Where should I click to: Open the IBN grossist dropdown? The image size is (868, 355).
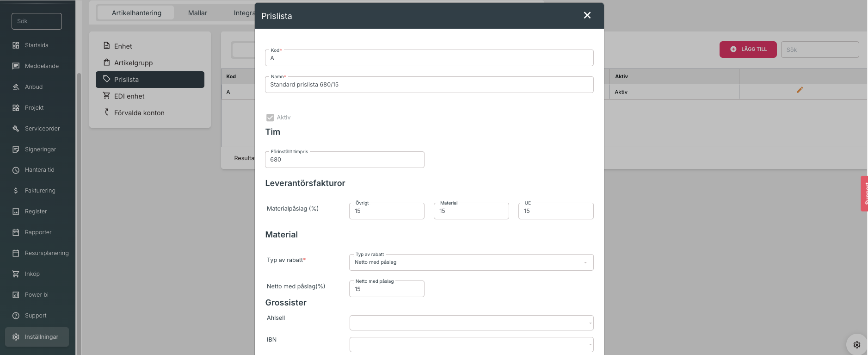(x=471, y=345)
